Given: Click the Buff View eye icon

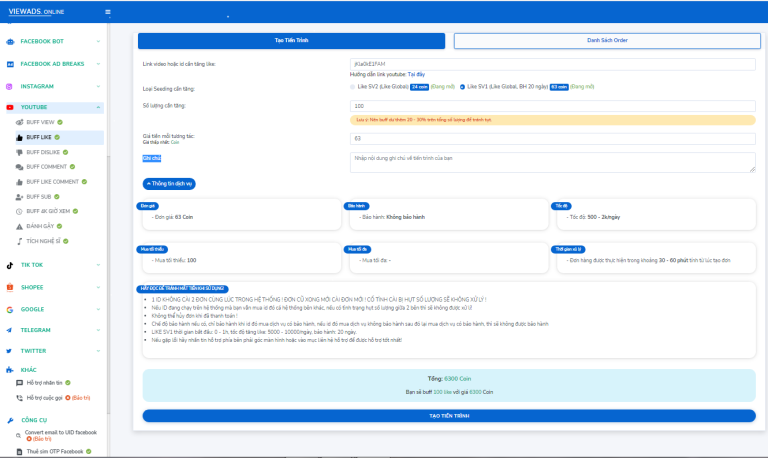Looking at the screenshot, I should coord(20,122).
